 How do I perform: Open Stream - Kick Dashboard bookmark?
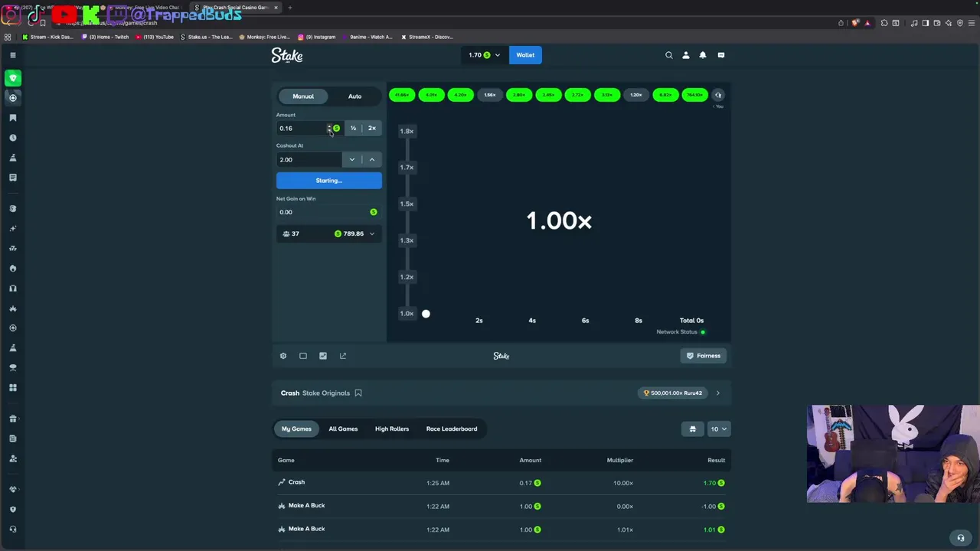coord(48,37)
